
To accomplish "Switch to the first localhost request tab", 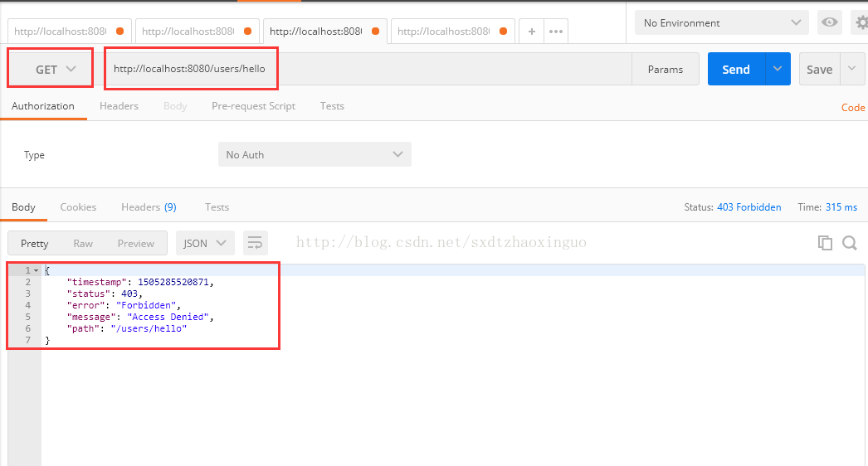I will coord(69,32).
